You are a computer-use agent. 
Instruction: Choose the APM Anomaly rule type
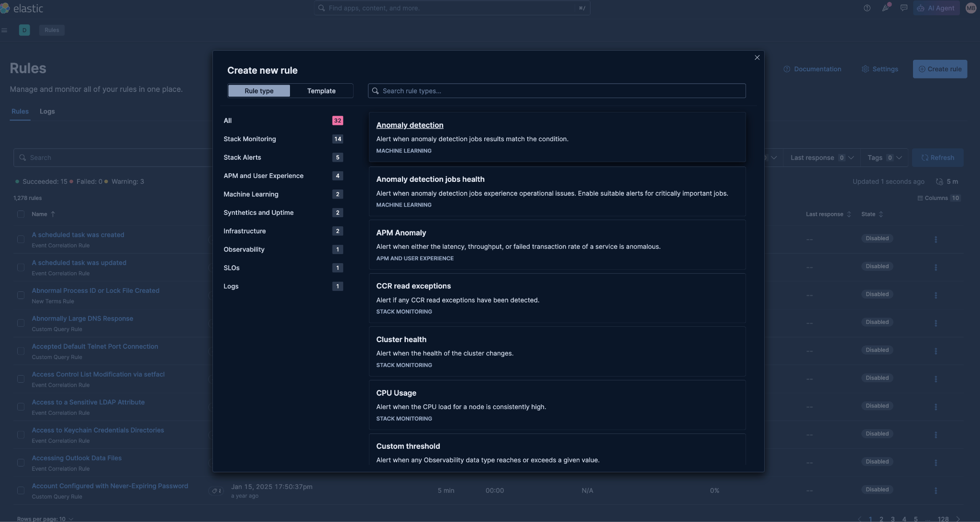[x=557, y=245]
